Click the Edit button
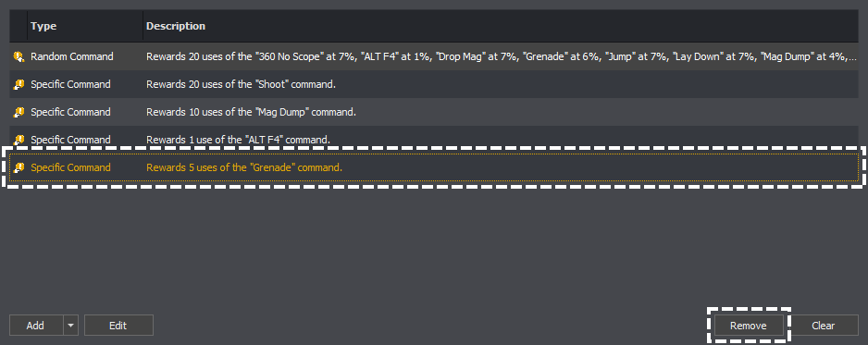Viewport: 868px width, 345px height. coord(118,326)
